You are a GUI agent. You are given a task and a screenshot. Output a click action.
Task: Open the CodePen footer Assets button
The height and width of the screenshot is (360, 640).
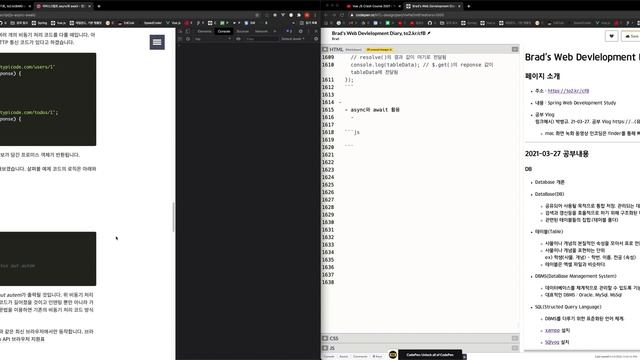tap(344, 356)
